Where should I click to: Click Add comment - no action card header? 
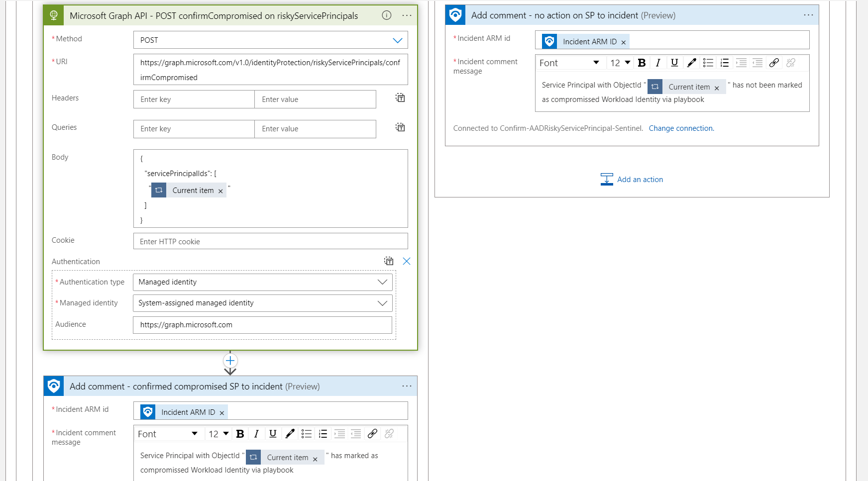pos(632,15)
